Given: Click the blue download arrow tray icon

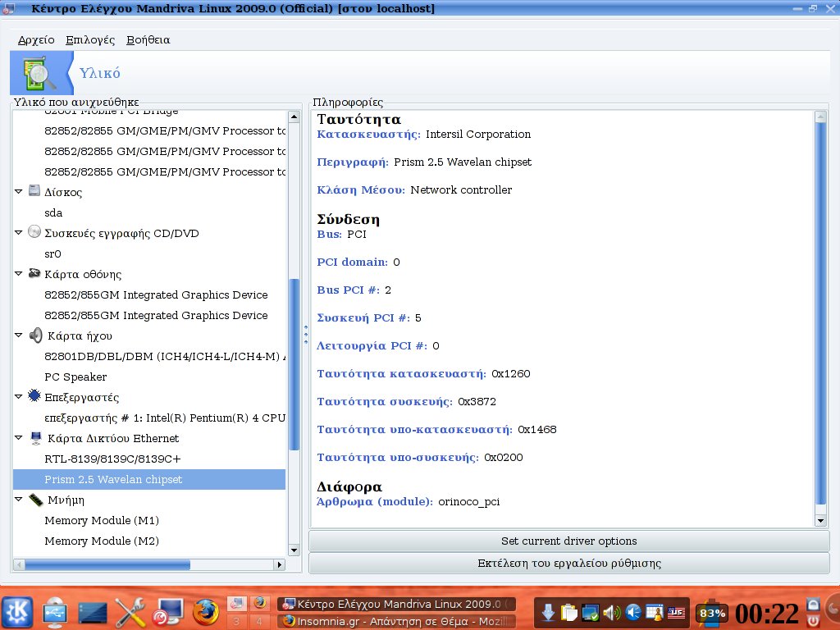Looking at the screenshot, I should tap(548, 612).
